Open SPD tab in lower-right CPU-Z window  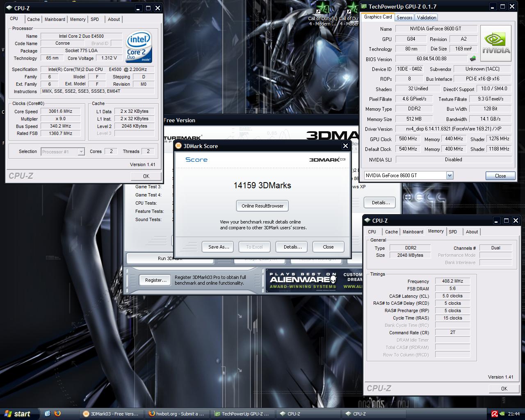point(453,232)
